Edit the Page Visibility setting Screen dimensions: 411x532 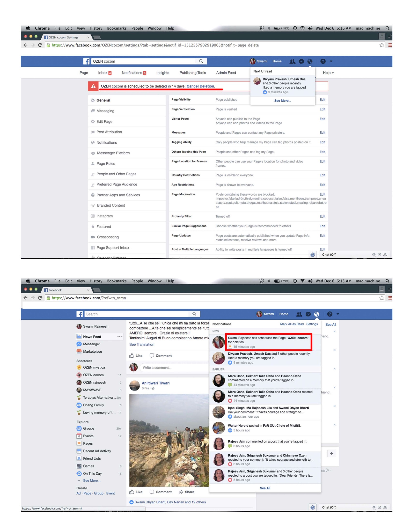322,100
